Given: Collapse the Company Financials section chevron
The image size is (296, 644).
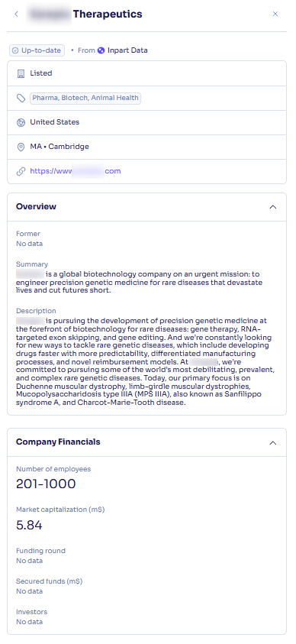Looking at the screenshot, I should pos(272,443).
